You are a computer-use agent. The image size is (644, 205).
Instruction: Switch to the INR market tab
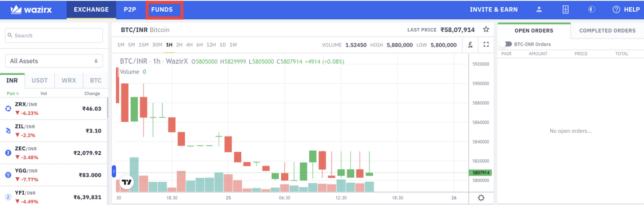(12, 81)
